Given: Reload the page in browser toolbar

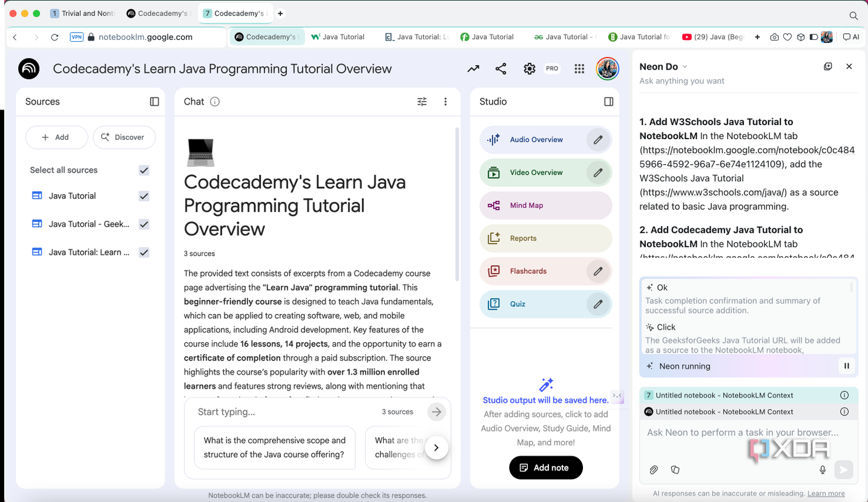Looking at the screenshot, I should pyautogui.click(x=54, y=37).
